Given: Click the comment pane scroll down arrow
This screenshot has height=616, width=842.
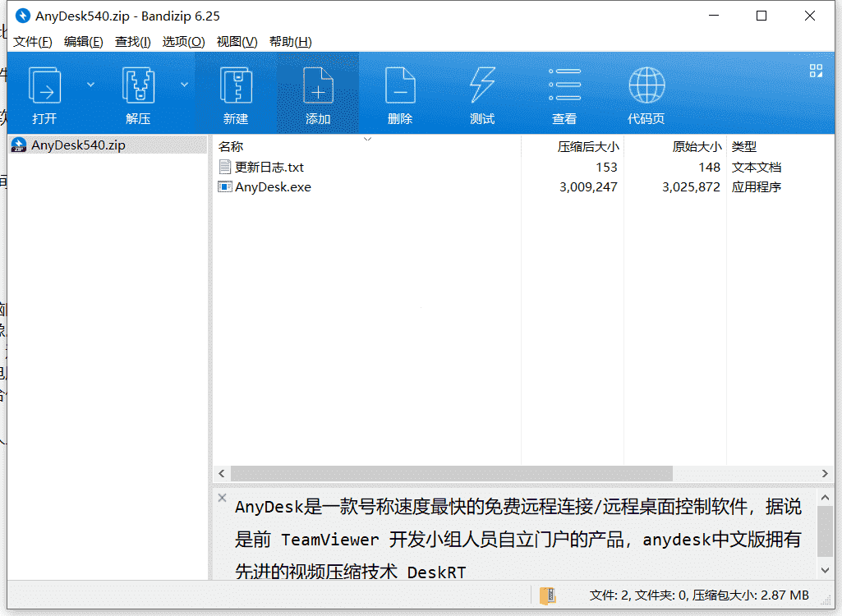Looking at the screenshot, I should [825, 570].
